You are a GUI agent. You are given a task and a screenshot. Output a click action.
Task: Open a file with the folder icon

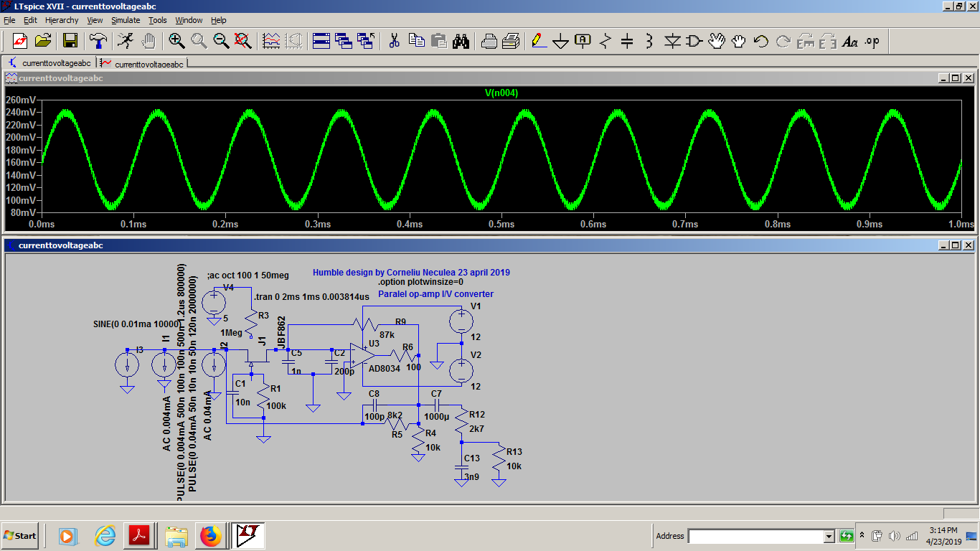pyautogui.click(x=43, y=41)
